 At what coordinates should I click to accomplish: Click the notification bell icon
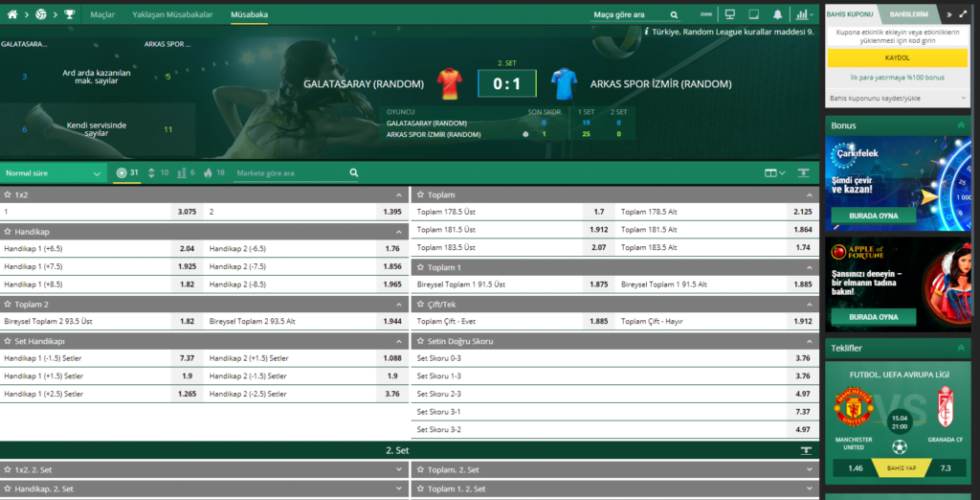click(777, 13)
